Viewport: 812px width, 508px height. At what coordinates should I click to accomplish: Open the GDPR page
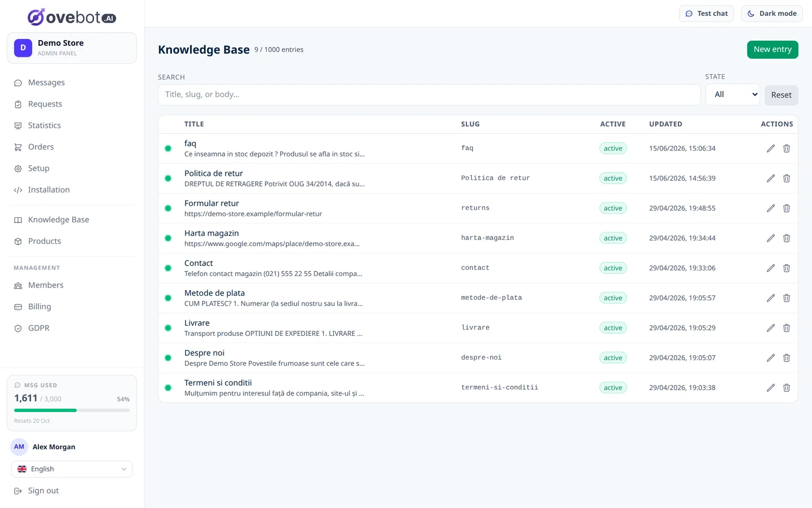click(x=72, y=328)
